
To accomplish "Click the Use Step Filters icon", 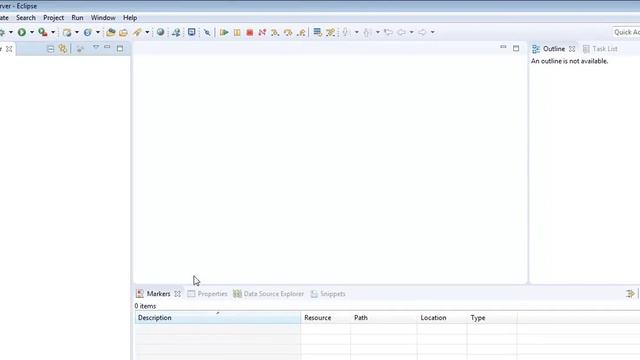I will (x=331, y=32).
